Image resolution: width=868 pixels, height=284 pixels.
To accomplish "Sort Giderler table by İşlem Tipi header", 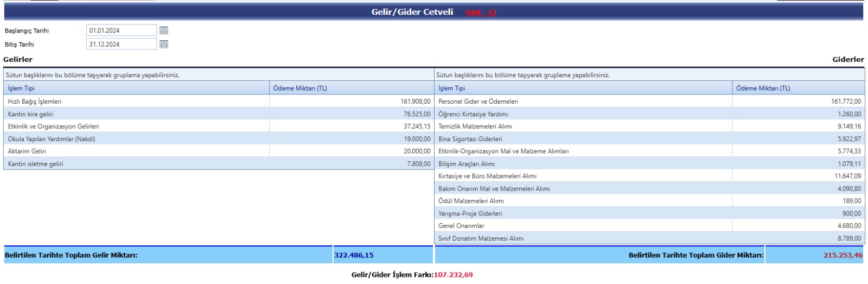I will 452,88.
